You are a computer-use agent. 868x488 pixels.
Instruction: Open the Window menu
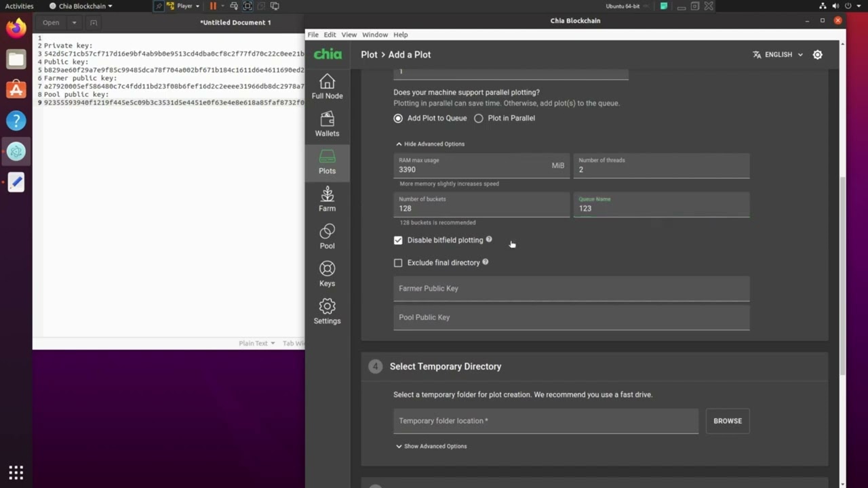[x=374, y=35]
